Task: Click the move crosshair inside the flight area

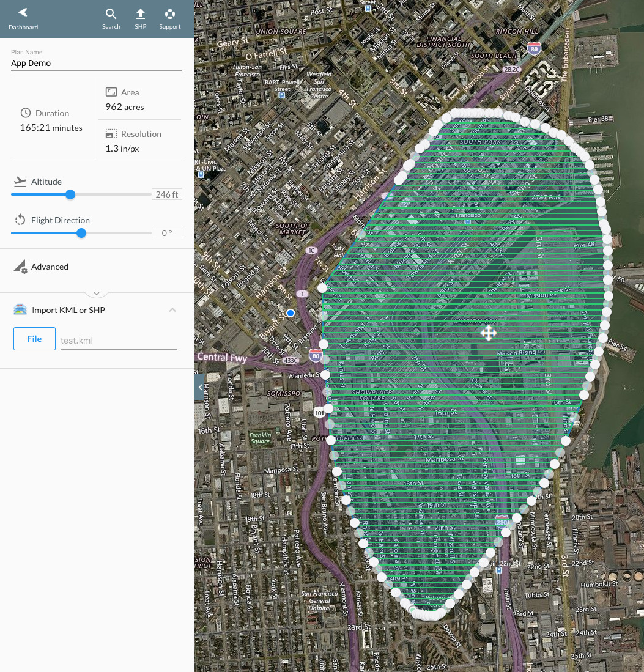Action: (489, 333)
